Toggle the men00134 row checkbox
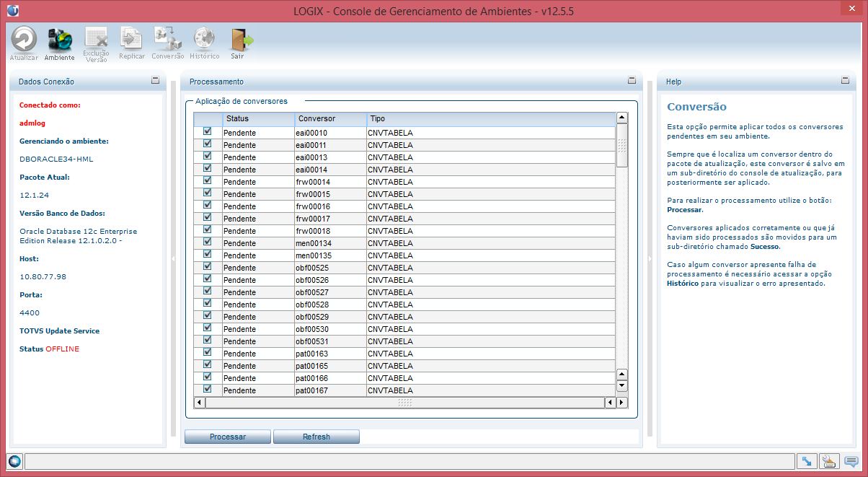 (x=208, y=242)
